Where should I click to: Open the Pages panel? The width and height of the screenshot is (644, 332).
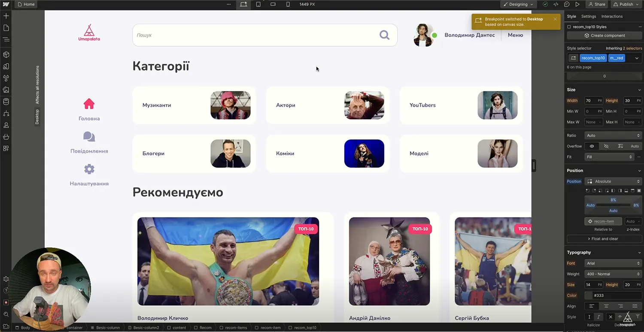click(6, 28)
